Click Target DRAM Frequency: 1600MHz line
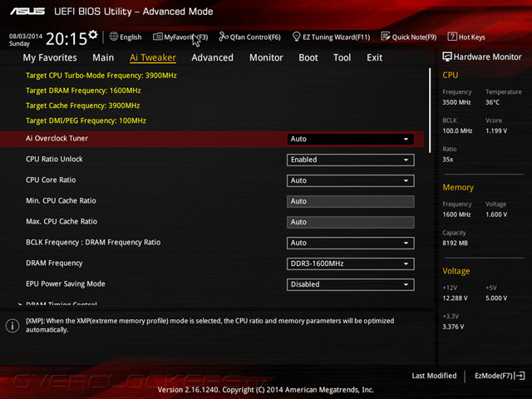532x399 pixels. (x=83, y=91)
